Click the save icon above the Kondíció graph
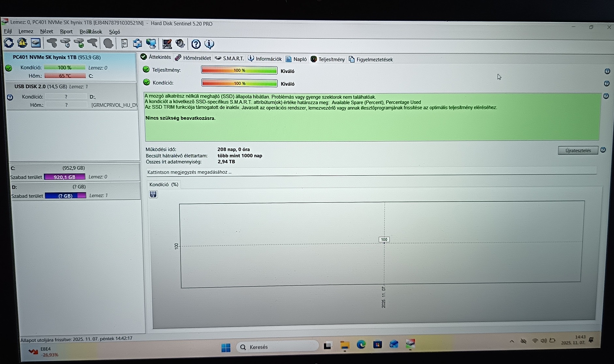The height and width of the screenshot is (364, 614). 153,195
